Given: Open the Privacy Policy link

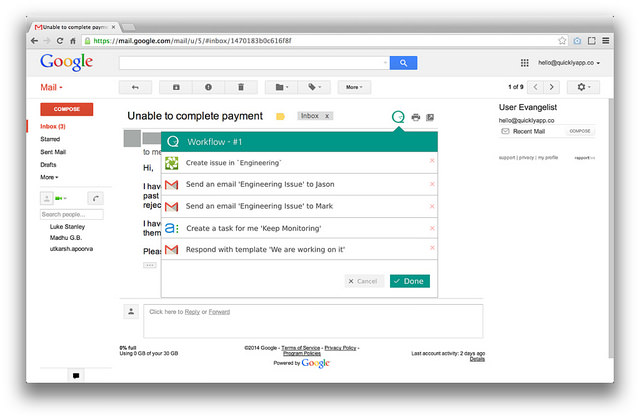Looking at the screenshot, I should coord(340,348).
